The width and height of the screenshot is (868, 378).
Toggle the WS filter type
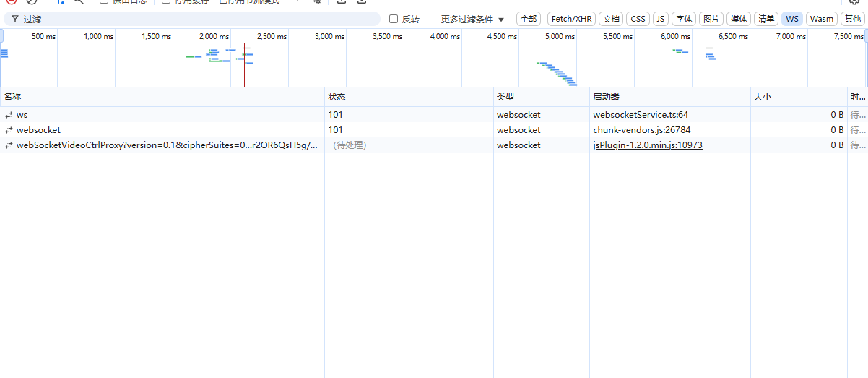pos(792,19)
